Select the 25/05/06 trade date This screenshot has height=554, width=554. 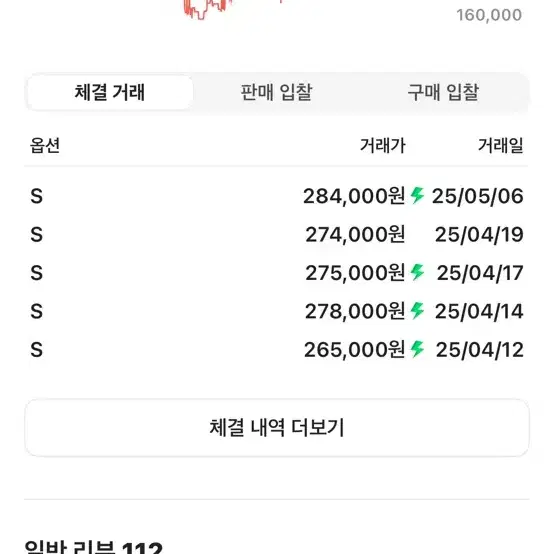tap(478, 196)
